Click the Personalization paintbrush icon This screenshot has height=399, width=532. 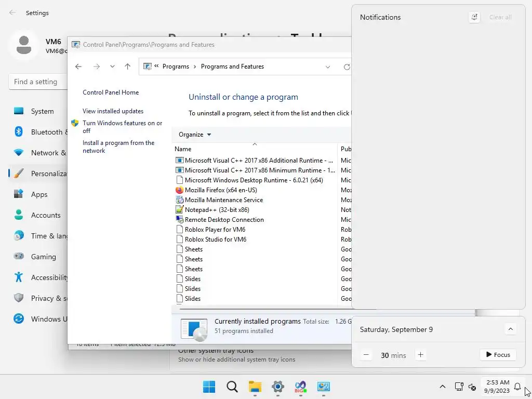[19, 174]
